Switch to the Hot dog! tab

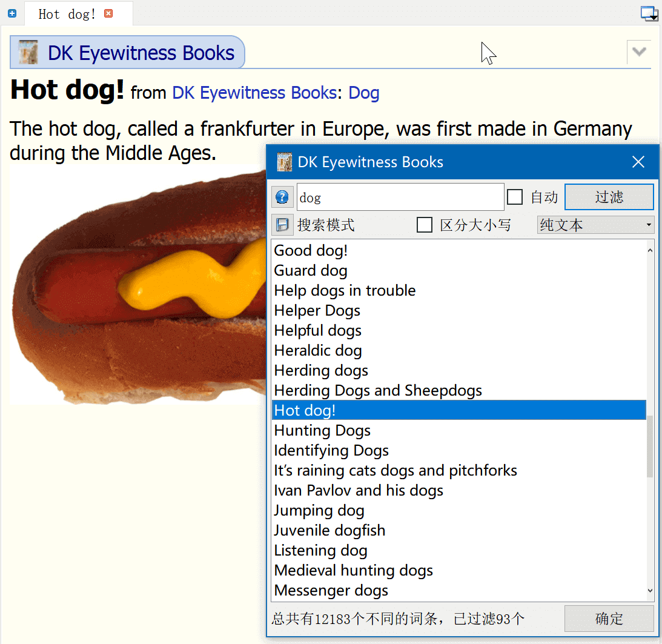click(67, 14)
